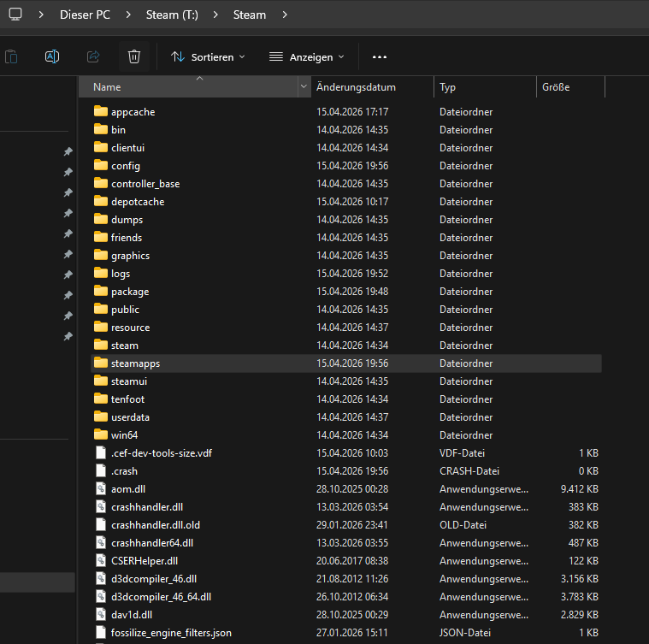Open the Sortieren dropdown menu

[208, 56]
